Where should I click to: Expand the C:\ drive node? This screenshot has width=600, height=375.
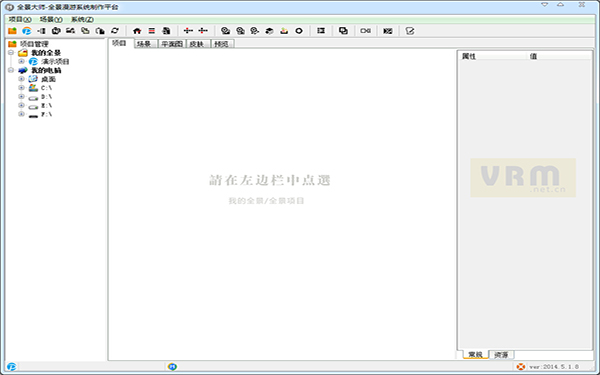pyautogui.click(x=21, y=88)
